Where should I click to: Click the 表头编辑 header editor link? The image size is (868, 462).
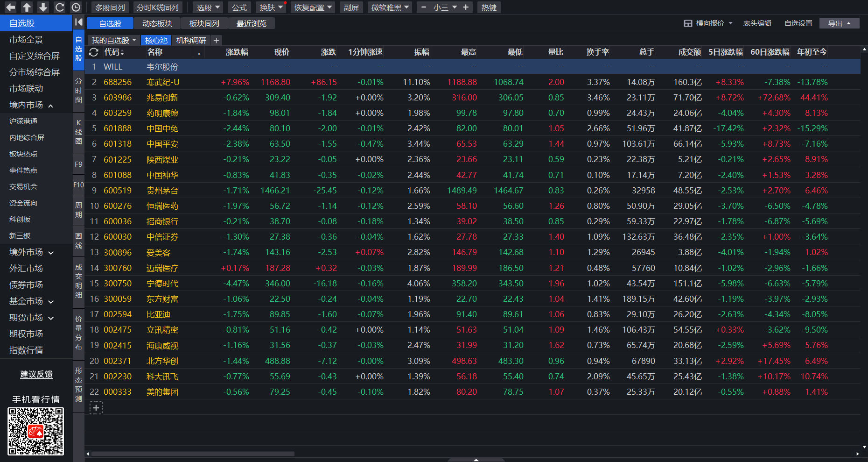(757, 23)
